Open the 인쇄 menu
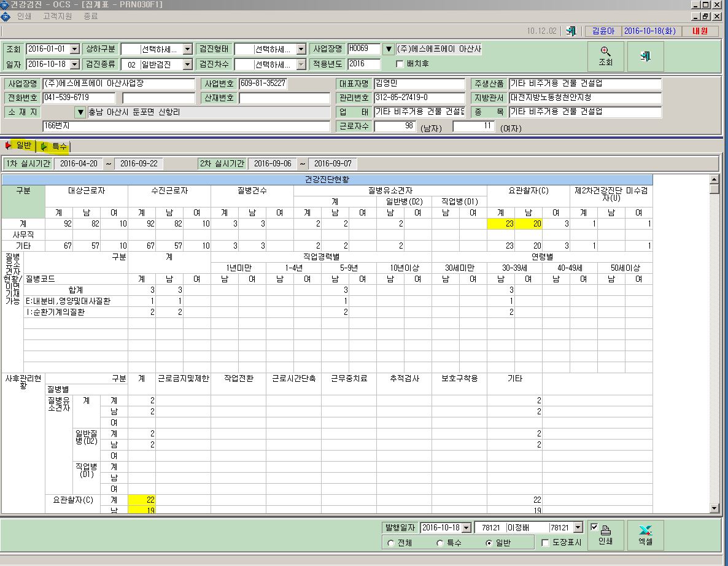Image resolution: width=728 pixels, height=566 pixels. [x=24, y=16]
